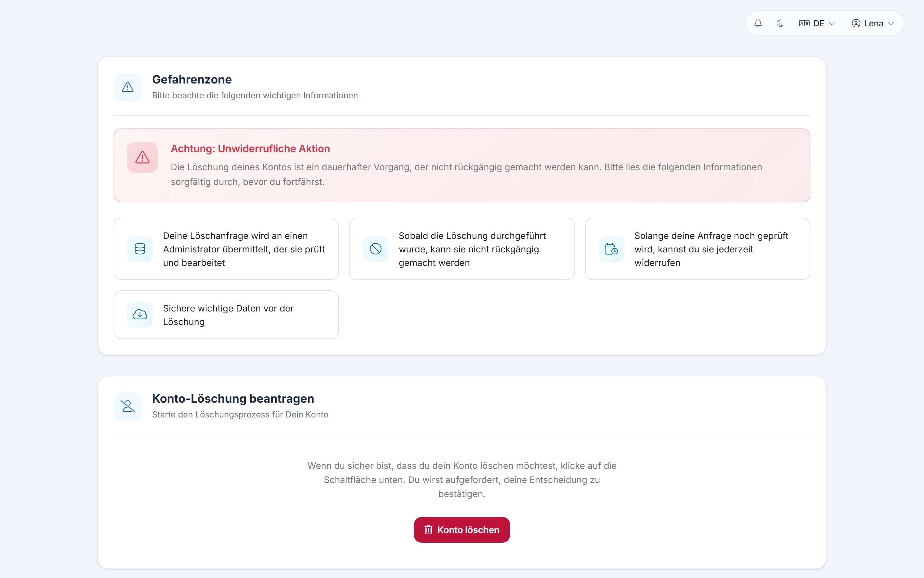Click 'Starte den Löschungsprozess für Dein Konto'
The image size is (924, 578).
pyautogui.click(x=240, y=414)
